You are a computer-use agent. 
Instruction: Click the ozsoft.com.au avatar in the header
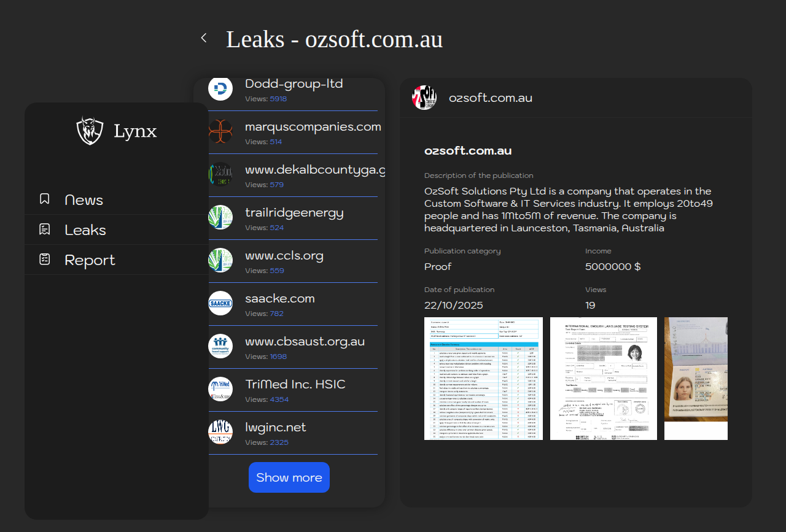tap(424, 98)
